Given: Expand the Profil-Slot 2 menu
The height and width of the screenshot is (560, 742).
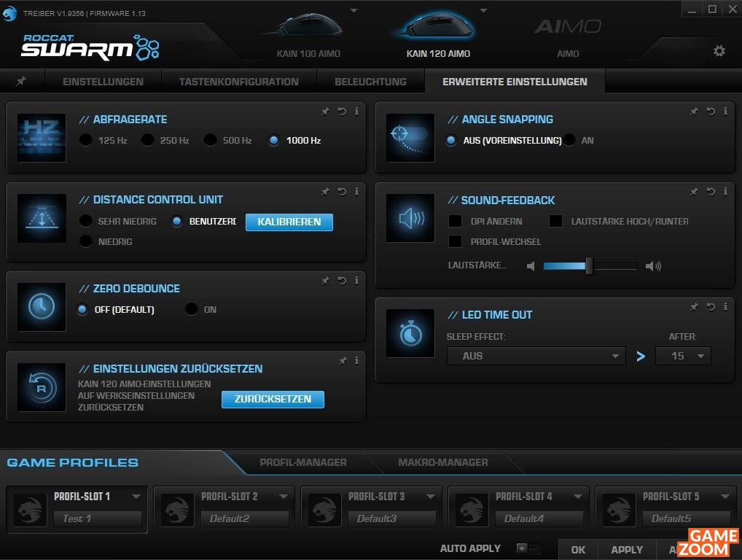Looking at the screenshot, I should 284,497.
